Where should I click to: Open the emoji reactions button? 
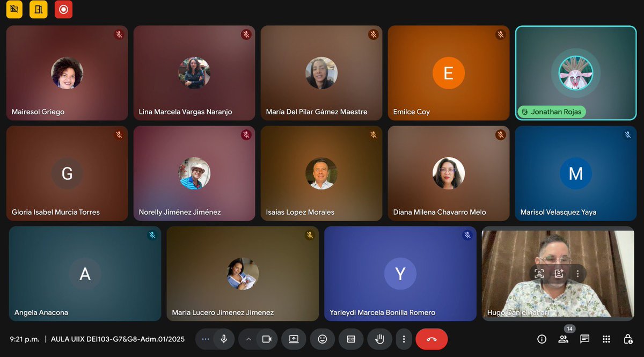pos(323,339)
